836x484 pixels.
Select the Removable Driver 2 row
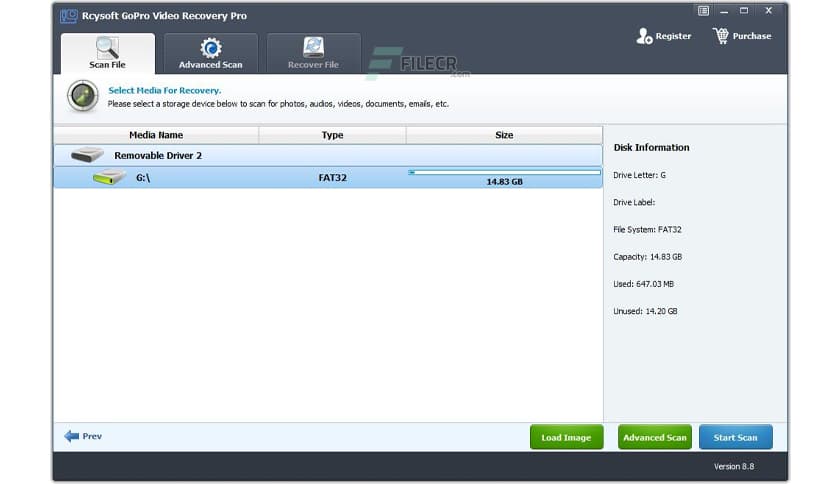coord(328,156)
